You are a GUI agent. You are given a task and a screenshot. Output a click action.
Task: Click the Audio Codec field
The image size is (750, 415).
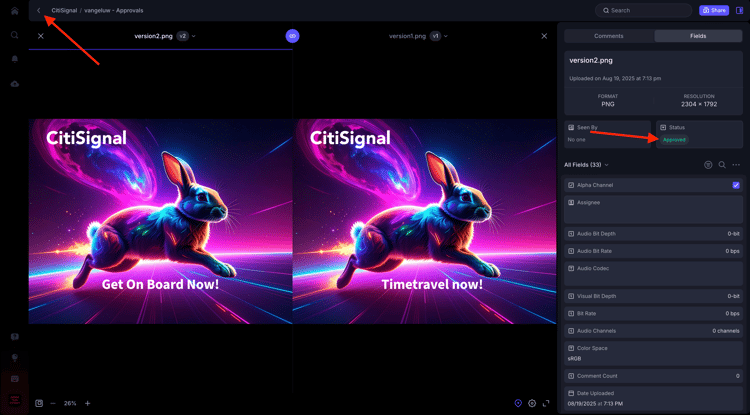pos(653,273)
